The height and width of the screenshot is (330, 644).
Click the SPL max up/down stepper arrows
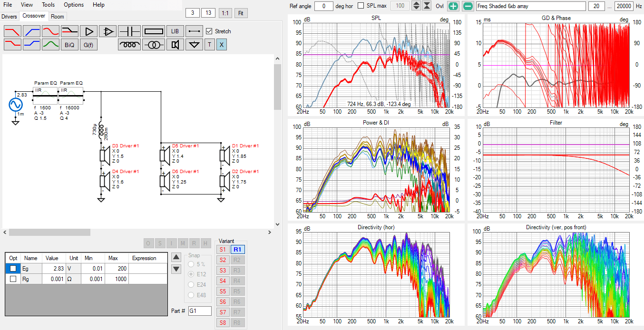click(x=416, y=6)
